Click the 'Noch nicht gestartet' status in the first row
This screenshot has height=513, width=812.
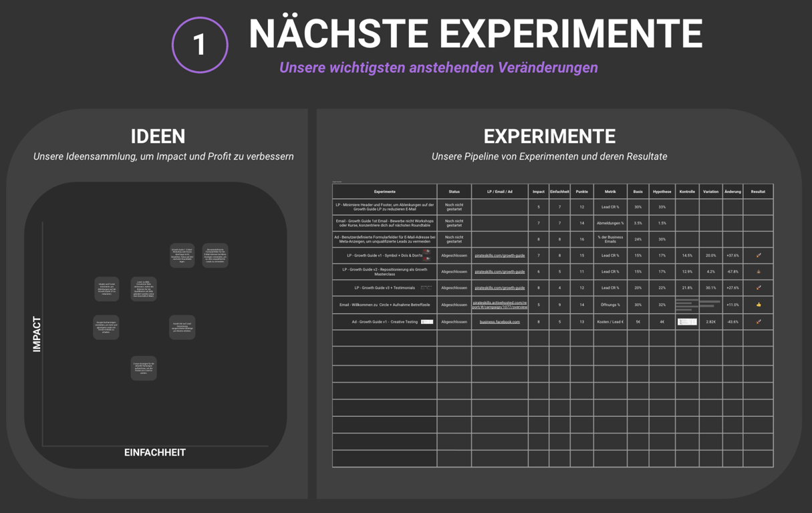pyautogui.click(x=454, y=206)
